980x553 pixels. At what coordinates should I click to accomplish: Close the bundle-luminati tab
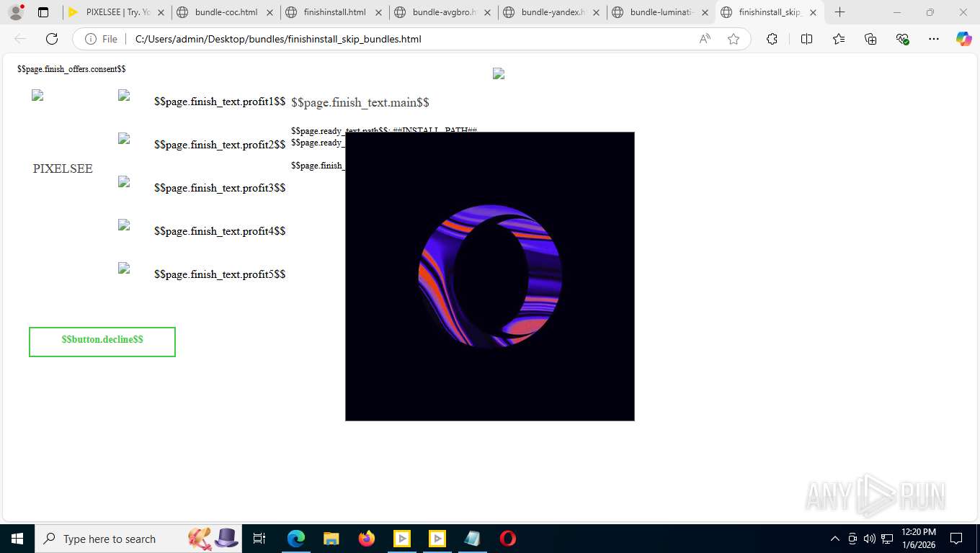(x=705, y=12)
